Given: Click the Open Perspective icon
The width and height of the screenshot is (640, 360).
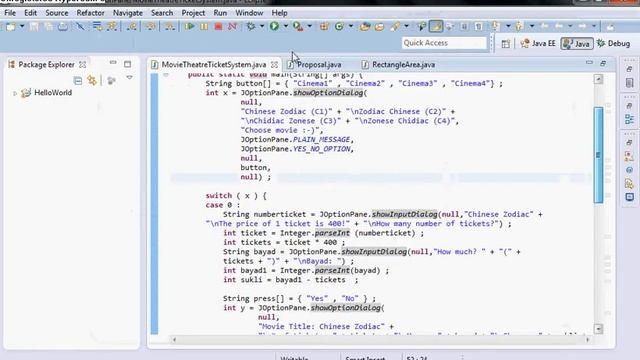Looking at the screenshot, I should pyautogui.click(x=506, y=44).
